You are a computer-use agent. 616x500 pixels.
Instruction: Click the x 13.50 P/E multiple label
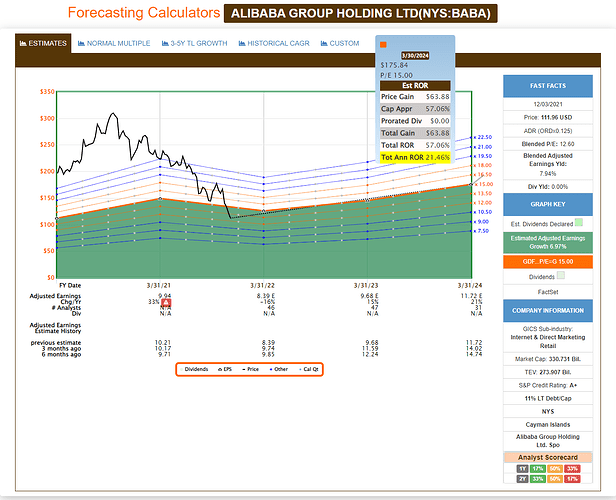click(x=483, y=194)
